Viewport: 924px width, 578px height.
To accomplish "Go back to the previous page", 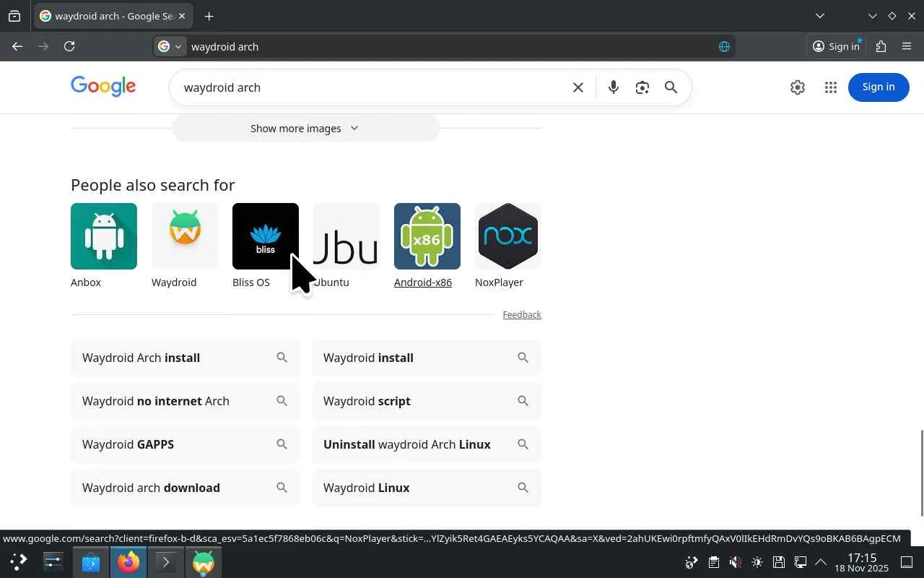I will tap(17, 46).
